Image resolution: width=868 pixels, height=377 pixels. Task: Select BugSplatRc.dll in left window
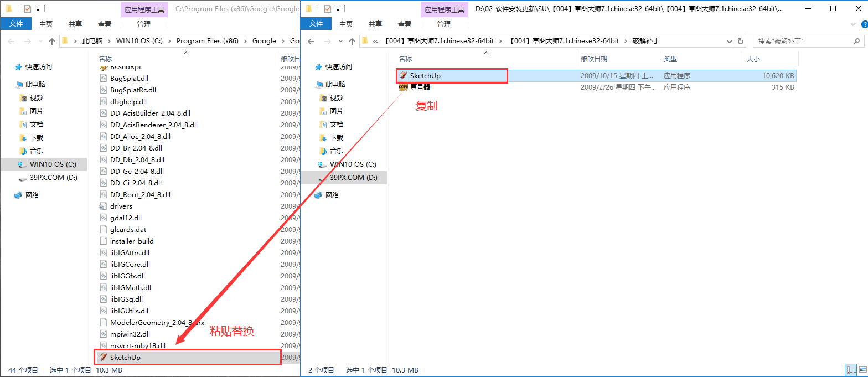133,90
